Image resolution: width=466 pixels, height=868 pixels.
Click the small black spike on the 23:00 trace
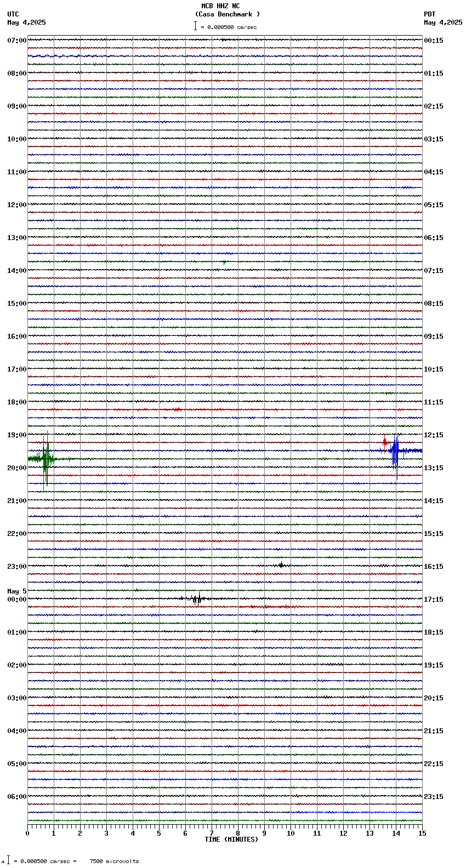click(x=281, y=565)
